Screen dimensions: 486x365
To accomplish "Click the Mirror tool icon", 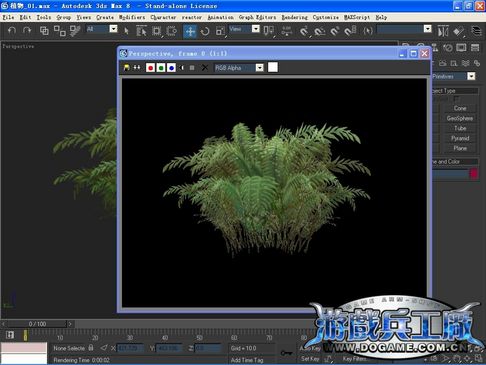I will pos(443,31).
